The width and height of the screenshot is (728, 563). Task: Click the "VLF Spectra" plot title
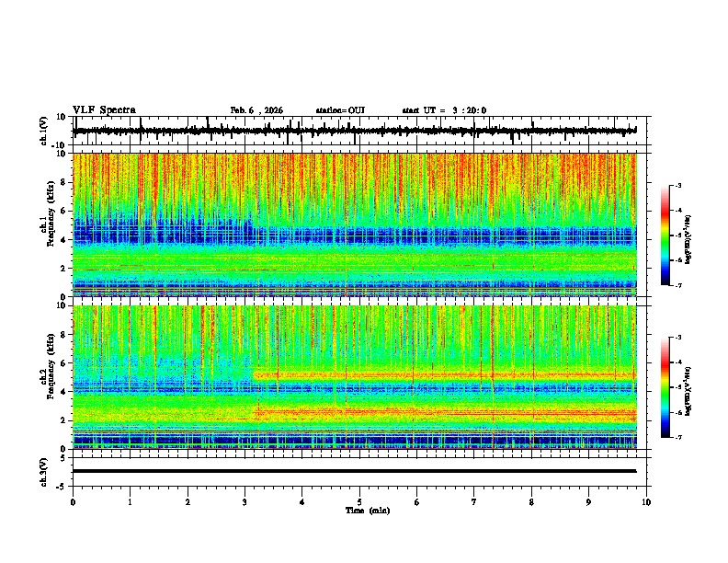tap(104, 110)
